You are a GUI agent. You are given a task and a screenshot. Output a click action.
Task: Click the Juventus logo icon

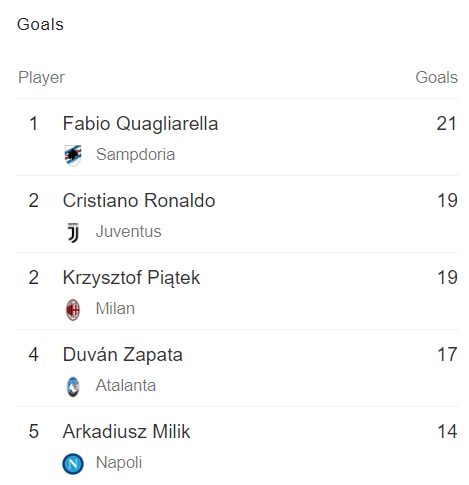[73, 232]
